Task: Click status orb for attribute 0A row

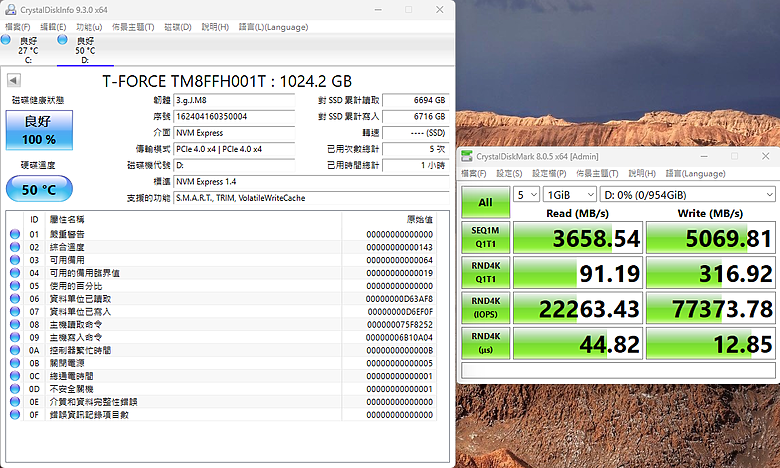Action: click(x=15, y=350)
